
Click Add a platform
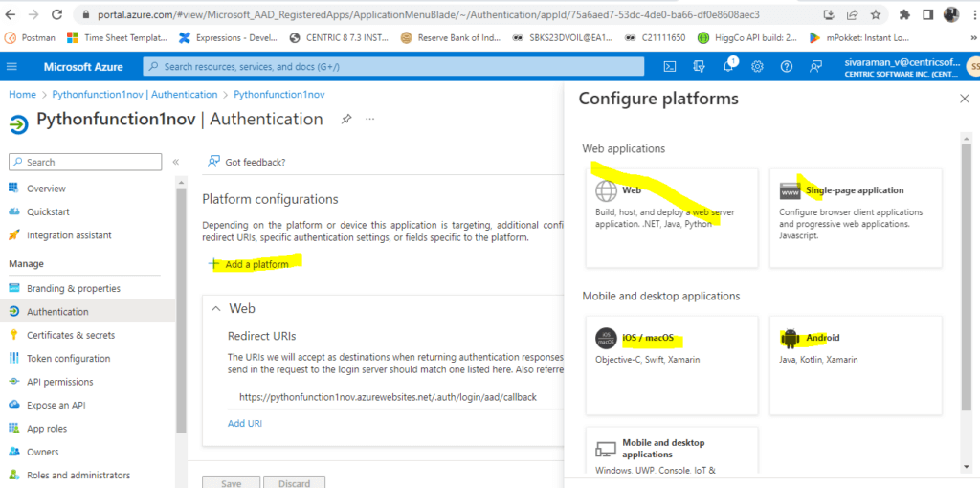pyautogui.click(x=249, y=264)
